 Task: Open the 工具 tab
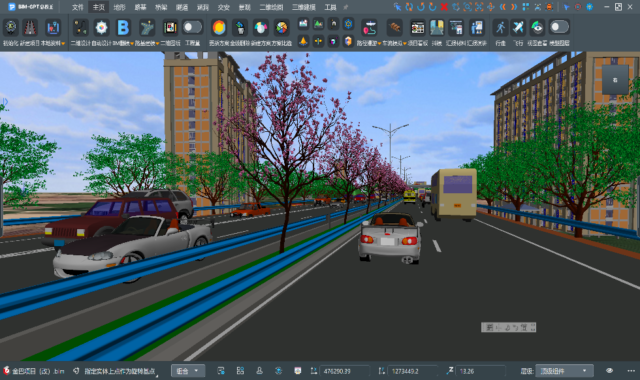(x=330, y=7)
